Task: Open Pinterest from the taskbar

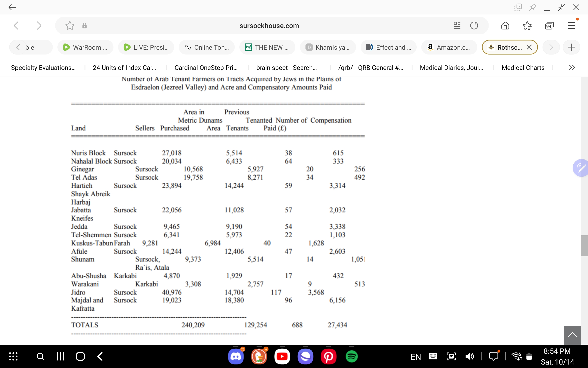Action: pos(328,356)
